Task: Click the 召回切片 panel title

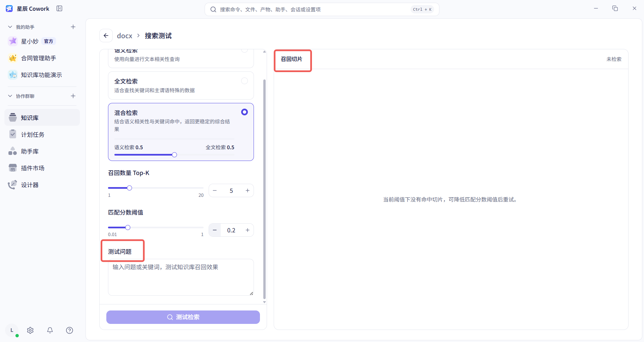Action: click(291, 59)
